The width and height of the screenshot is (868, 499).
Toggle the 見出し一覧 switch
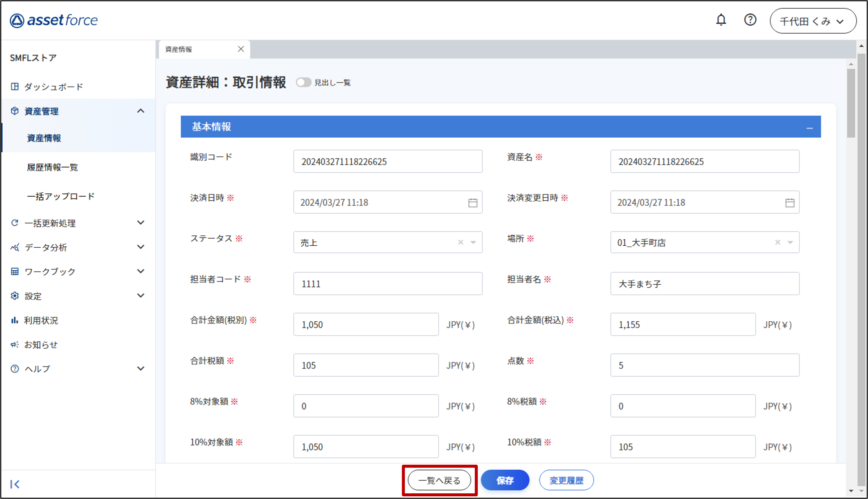point(303,83)
